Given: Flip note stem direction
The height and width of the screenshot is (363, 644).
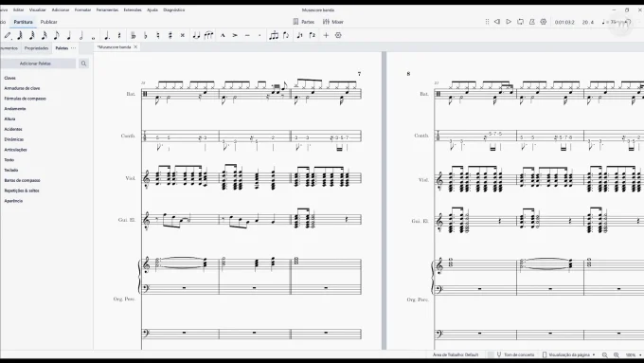Looking at the screenshot, I should (286, 35).
